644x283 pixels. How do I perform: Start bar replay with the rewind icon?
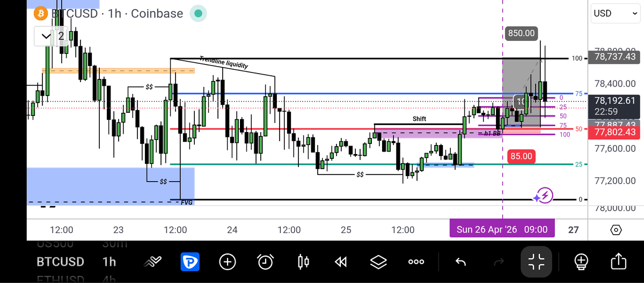coord(340,262)
